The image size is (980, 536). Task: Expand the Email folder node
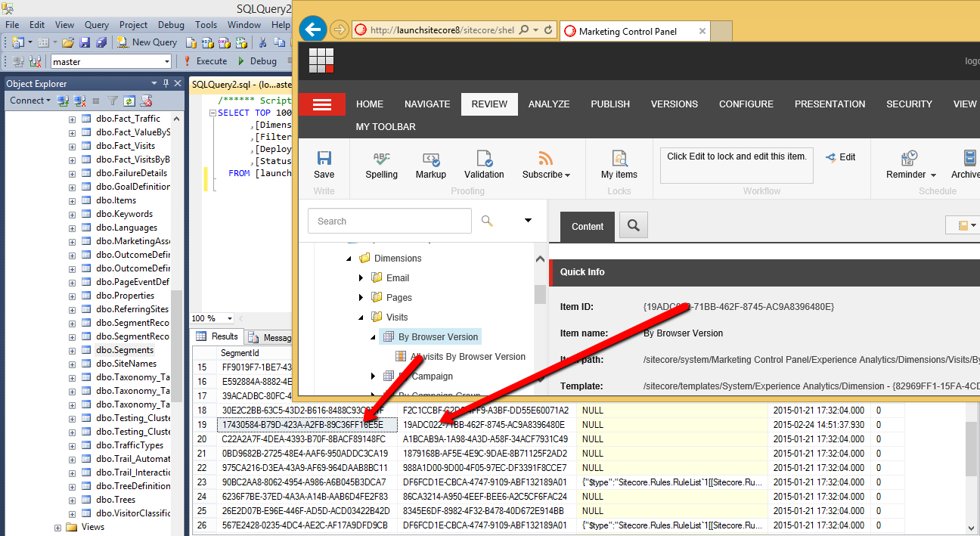click(x=361, y=278)
